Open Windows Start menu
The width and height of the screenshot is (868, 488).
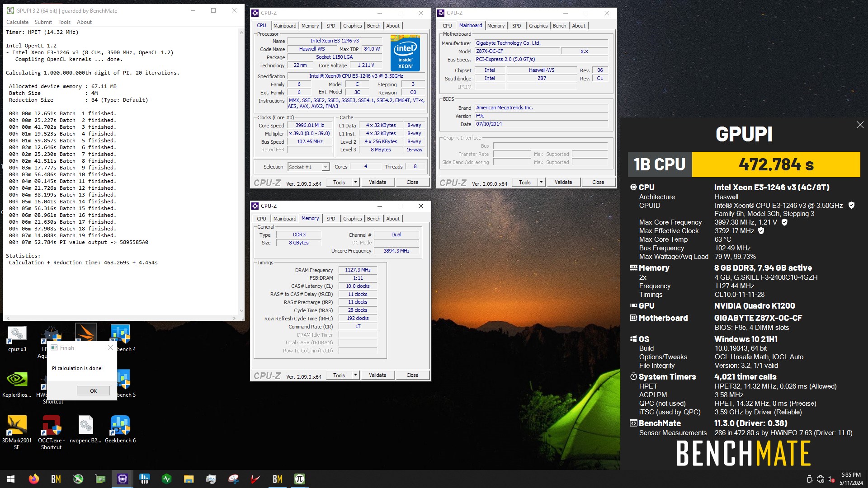11,479
